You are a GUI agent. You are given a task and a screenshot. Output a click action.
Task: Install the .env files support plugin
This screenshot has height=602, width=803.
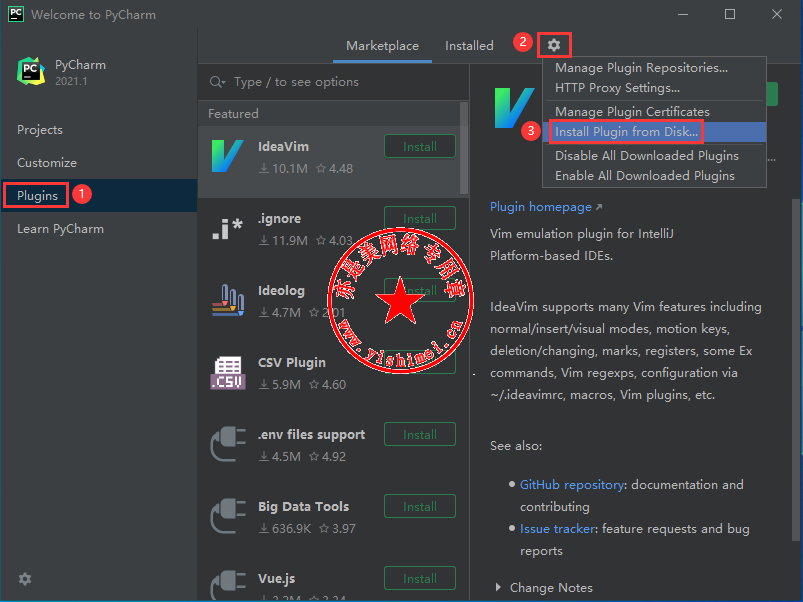(420, 435)
